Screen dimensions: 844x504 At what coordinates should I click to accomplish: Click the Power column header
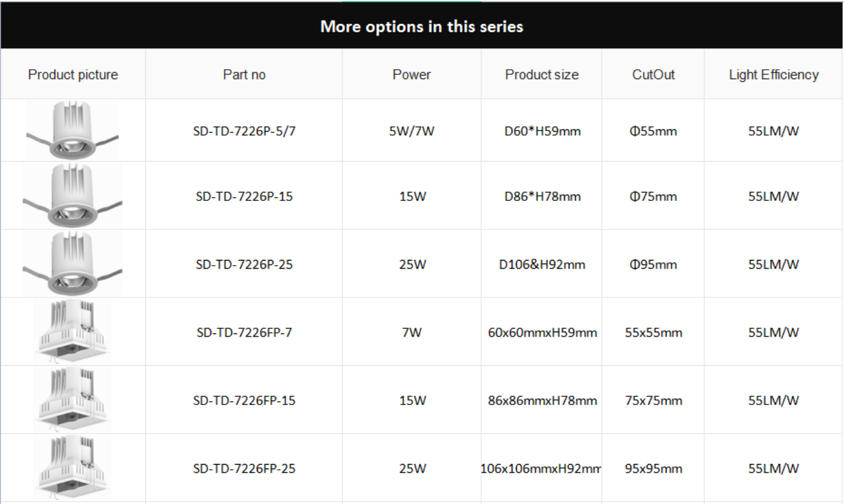(412, 74)
